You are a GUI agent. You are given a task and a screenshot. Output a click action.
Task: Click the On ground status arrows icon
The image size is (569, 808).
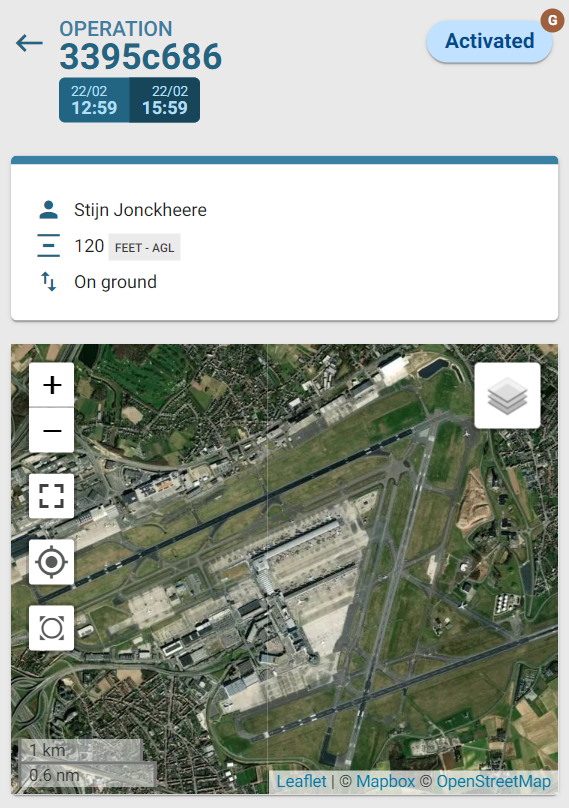[49, 281]
